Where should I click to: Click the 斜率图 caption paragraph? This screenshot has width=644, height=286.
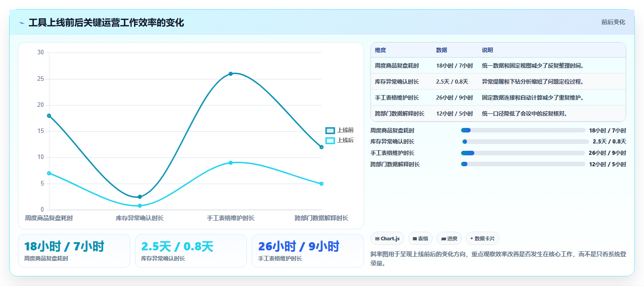point(497,259)
